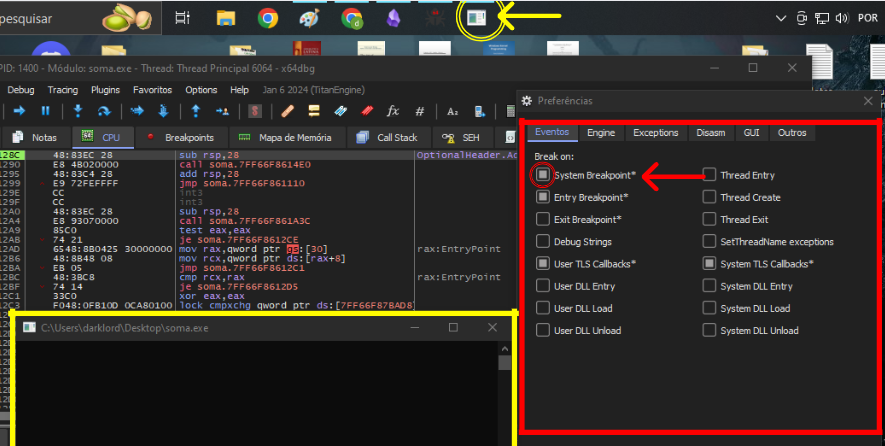Click the hash (#) comments toolbar icon
The width and height of the screenshot is (885, 446).
420,111
